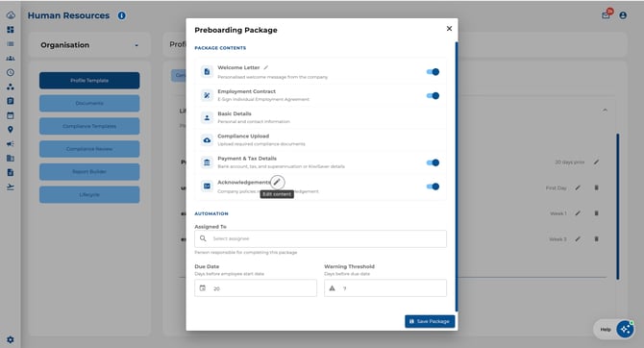Viewport: 644px width, 348px height.
Task: Click the Warning Threshold input field
Action: pos(385,288)
